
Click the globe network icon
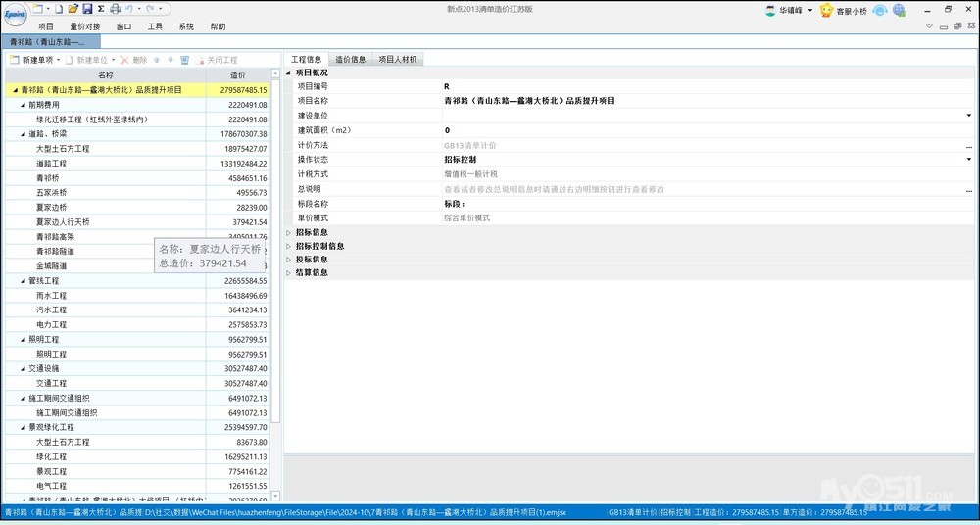tap(899, 10)
